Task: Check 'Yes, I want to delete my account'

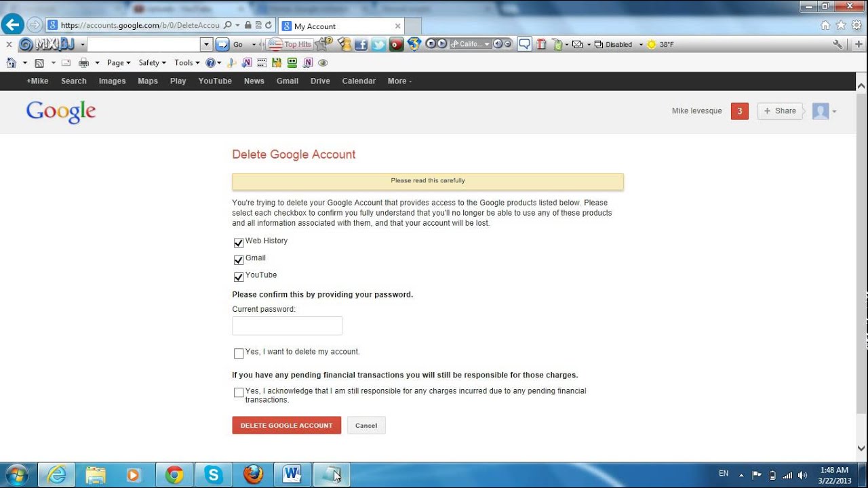Action: pos(239,353)
